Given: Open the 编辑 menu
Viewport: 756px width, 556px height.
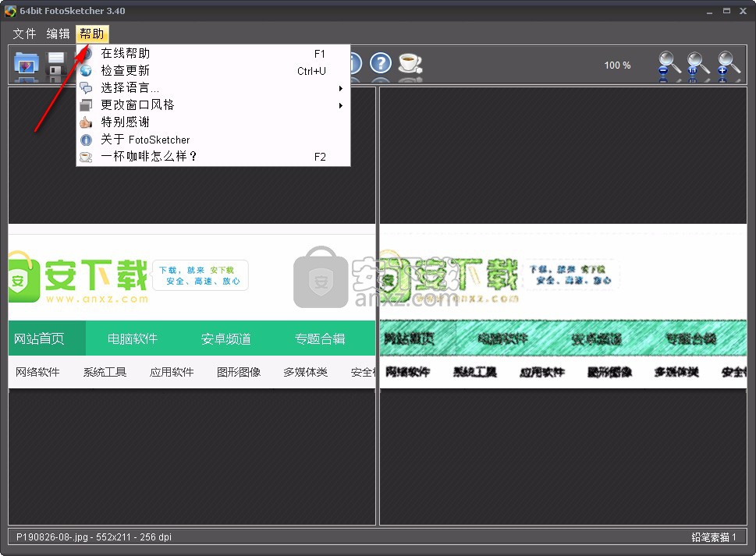Looking at the screenshot, I should pos(58,34).
